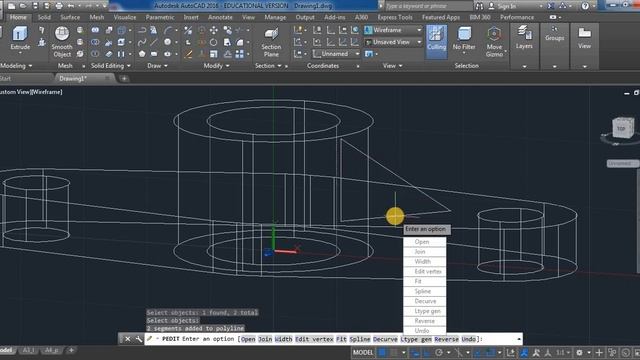Click the Move tool in Modify panel
The image size is (640, 360).
[x=213, y=30]
